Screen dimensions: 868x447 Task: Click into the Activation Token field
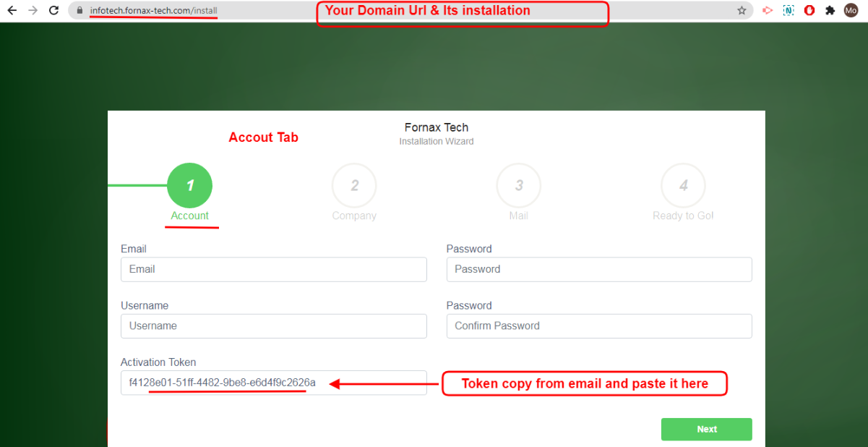pos(274,383)
